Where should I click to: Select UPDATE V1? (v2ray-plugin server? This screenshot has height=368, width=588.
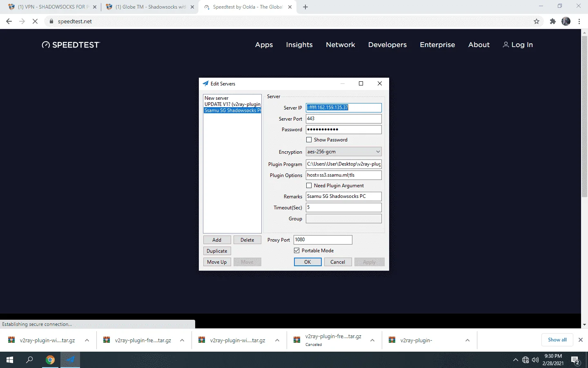(x=232, y=104)
